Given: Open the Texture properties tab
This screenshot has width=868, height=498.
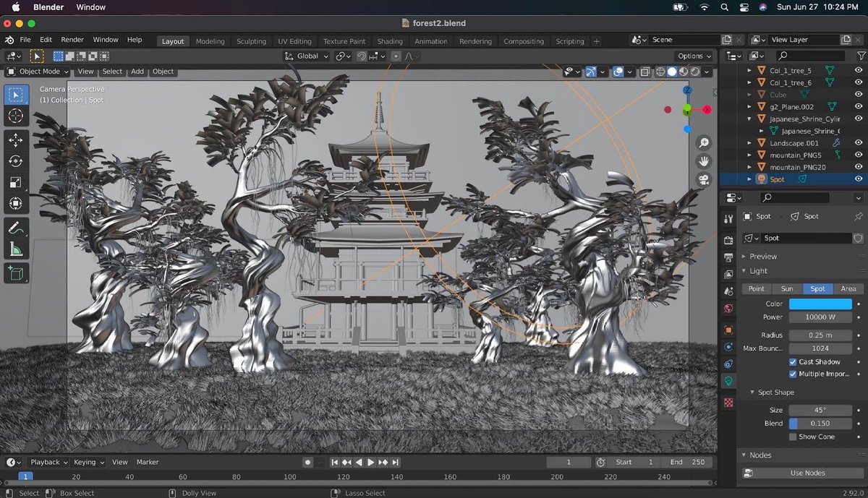Looking at the screenshot, I should pos(728,403).
